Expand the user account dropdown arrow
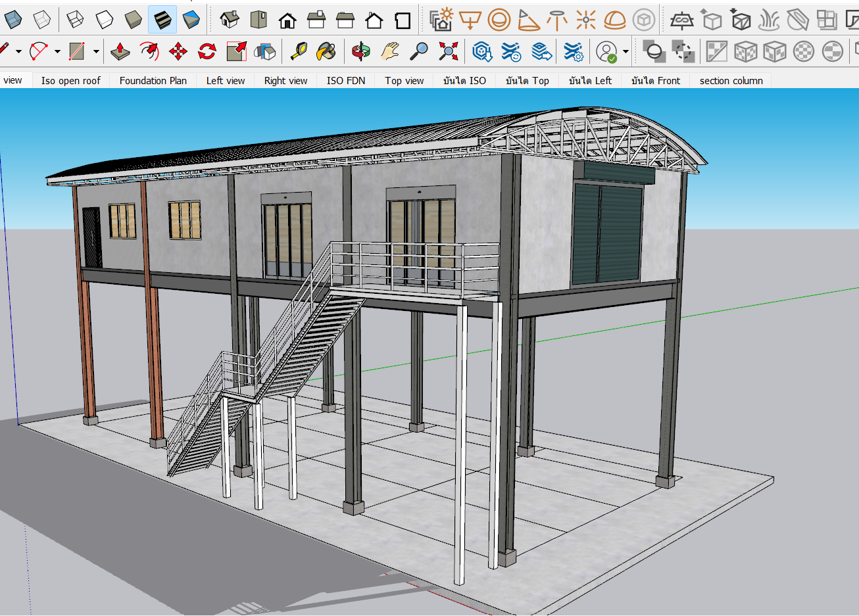This screenshot has height=616, width=859. (x=626, y=51)
